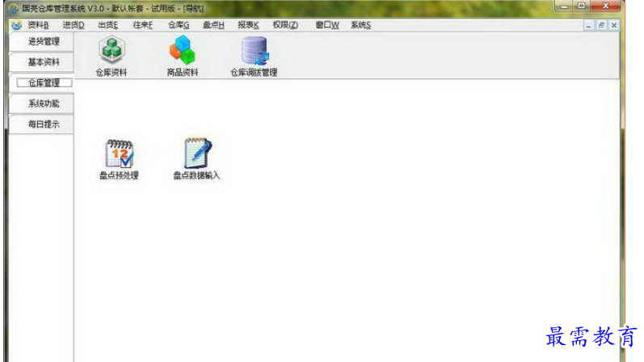Minimize the inner 导航 child window
This screenshot has height=362, width=644.
click(588, 26)
